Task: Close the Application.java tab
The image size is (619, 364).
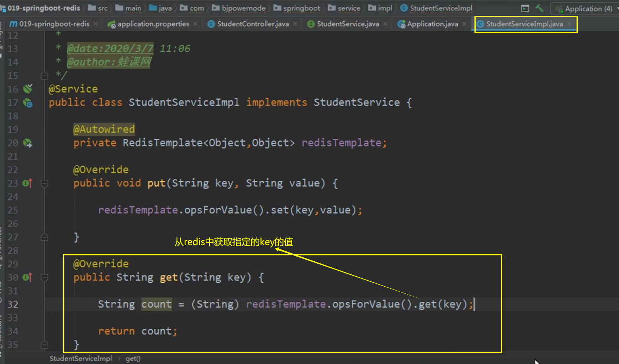Action: (x=464, y=24)
